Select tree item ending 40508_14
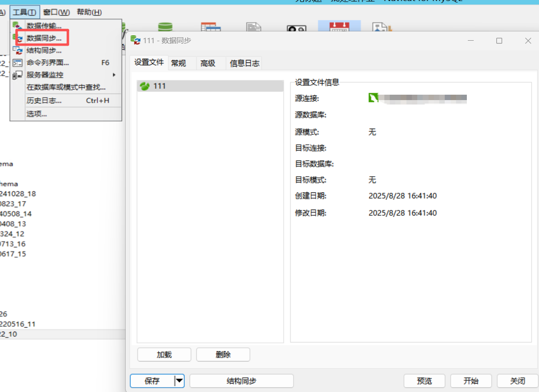Viewport: 539px width, 392px height. (16, 214)
